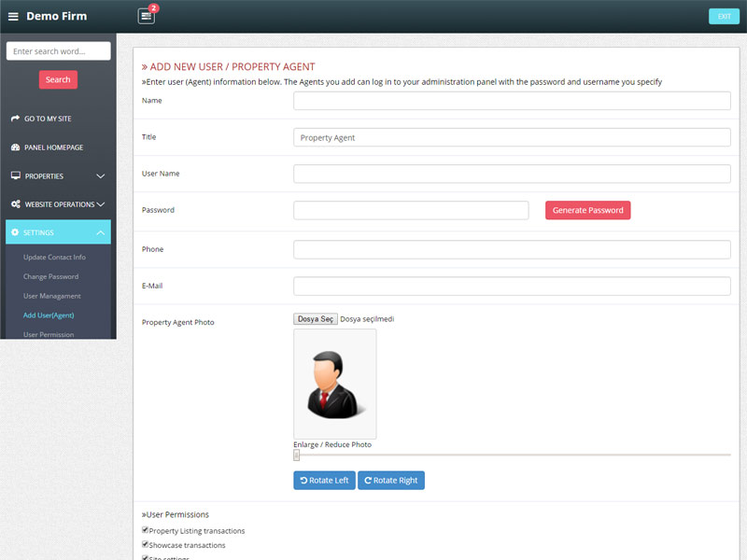
Task: Click the Properties monitor icon in sidebar
Action: click(15, 175)
